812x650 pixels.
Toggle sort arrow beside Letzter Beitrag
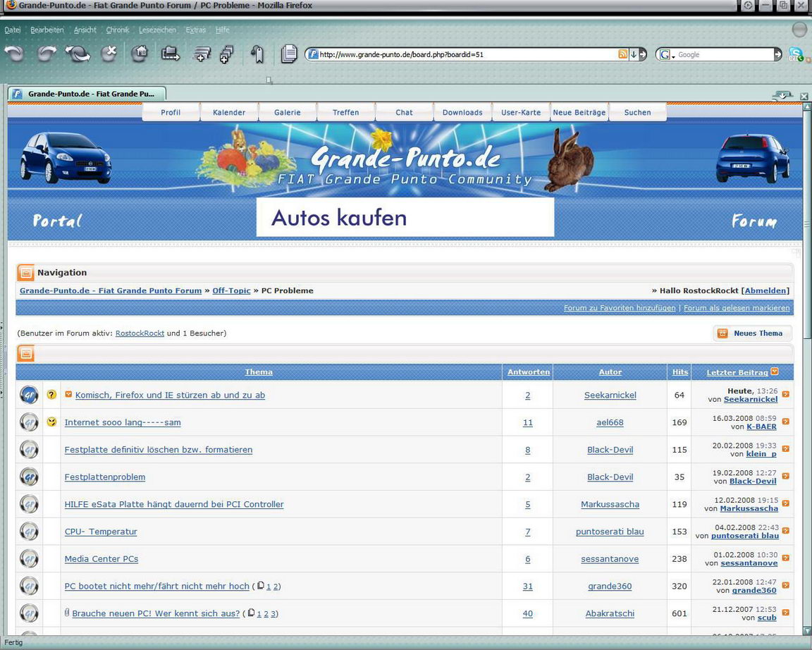(x=775, y=372)
